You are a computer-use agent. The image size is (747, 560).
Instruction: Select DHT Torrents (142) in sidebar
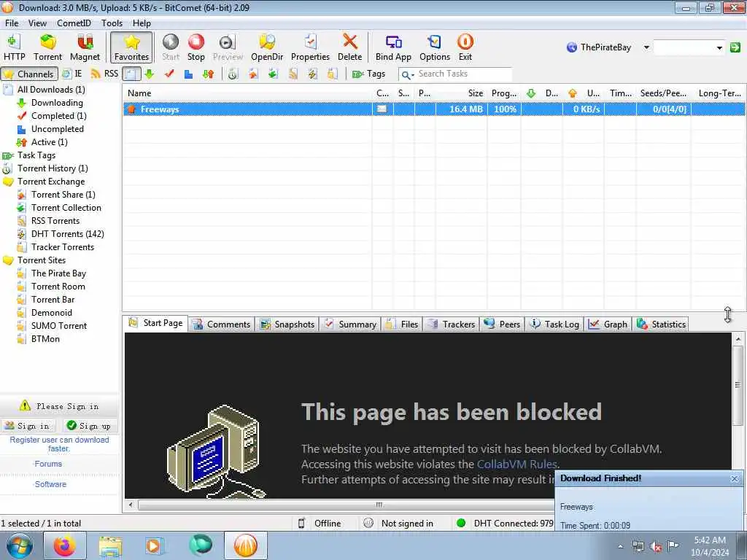67,234
